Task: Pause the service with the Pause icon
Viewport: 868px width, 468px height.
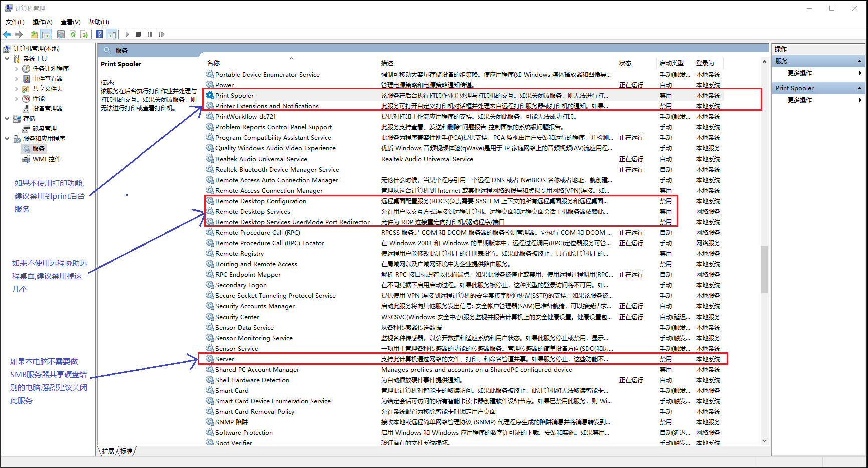Action: click(x=150, y=34)
